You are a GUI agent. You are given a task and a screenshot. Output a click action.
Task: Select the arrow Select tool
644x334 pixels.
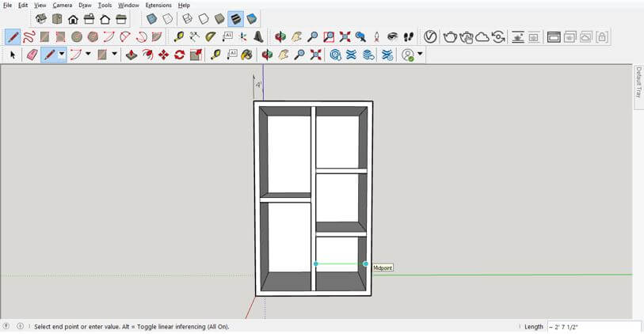(13, 55)
